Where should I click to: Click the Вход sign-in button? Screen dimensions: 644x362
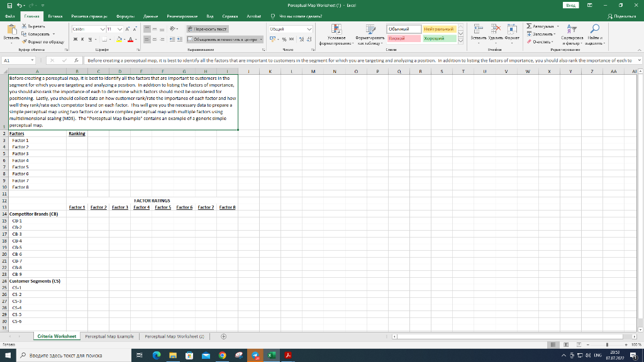pyautogui.click(x=570, y=5)
